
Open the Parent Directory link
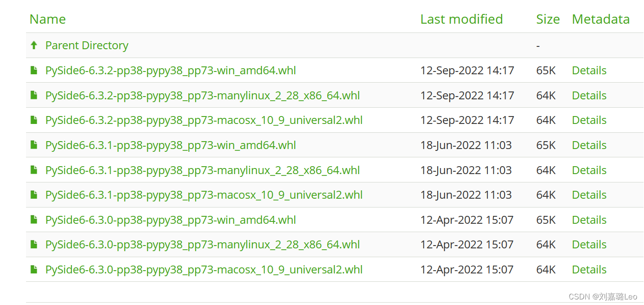click(86, 45)
